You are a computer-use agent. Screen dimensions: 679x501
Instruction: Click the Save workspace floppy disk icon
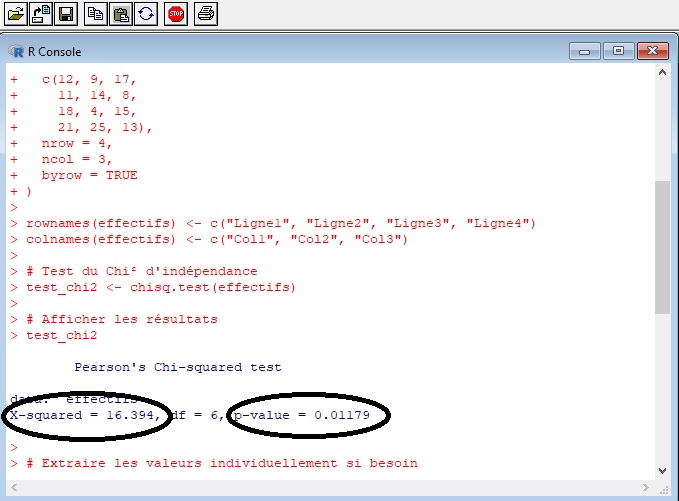click(x=66, y=14)
